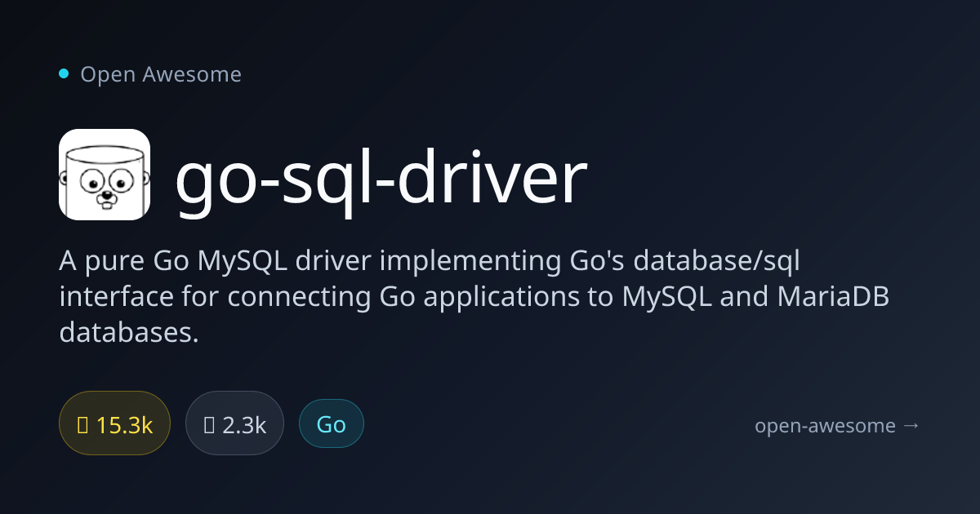Follow the open-awesome arrow link

[838, 425]
